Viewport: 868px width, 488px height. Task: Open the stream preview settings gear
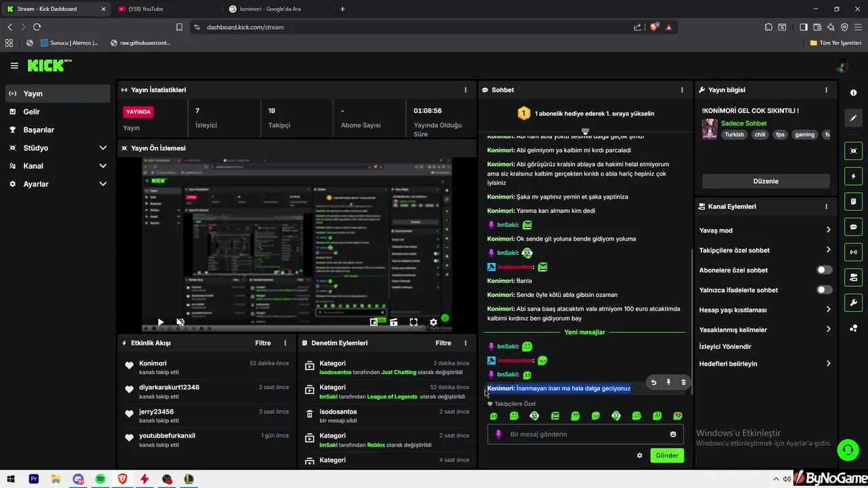[433, 323]
